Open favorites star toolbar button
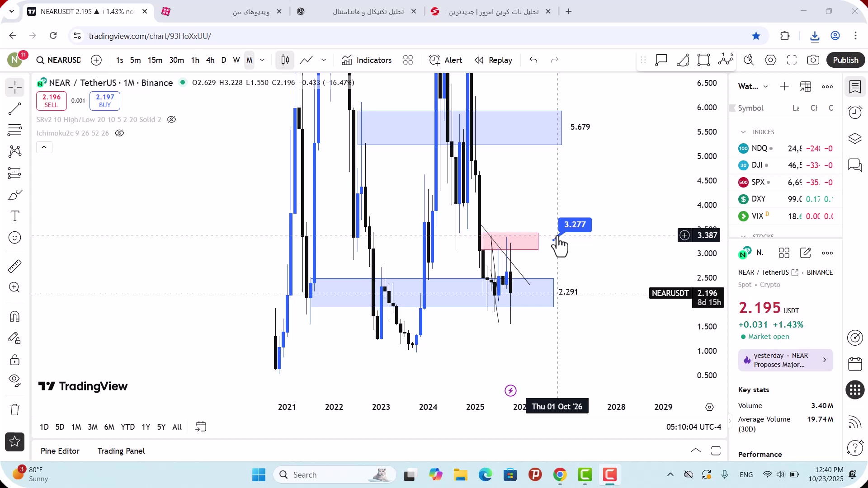 [x=15, y=441]
